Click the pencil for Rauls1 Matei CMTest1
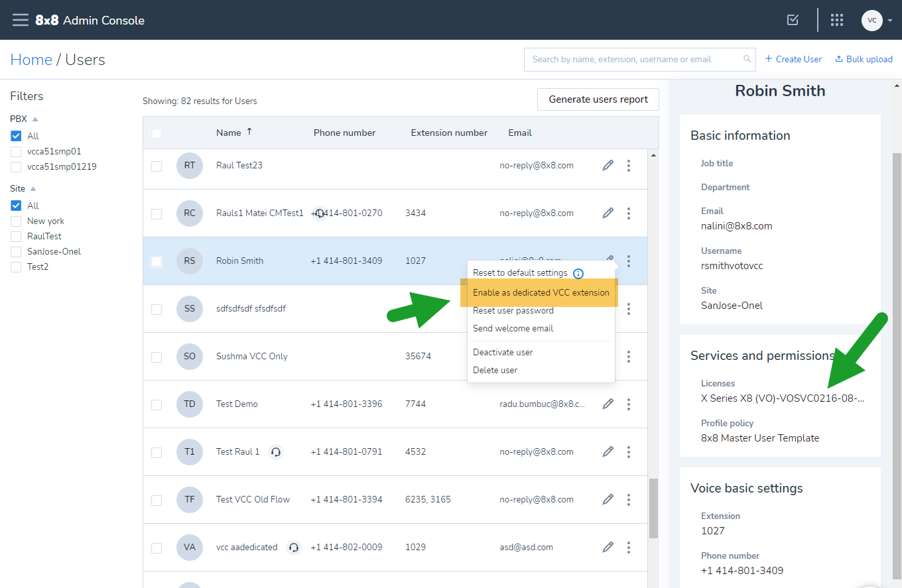 click(608, 213)
